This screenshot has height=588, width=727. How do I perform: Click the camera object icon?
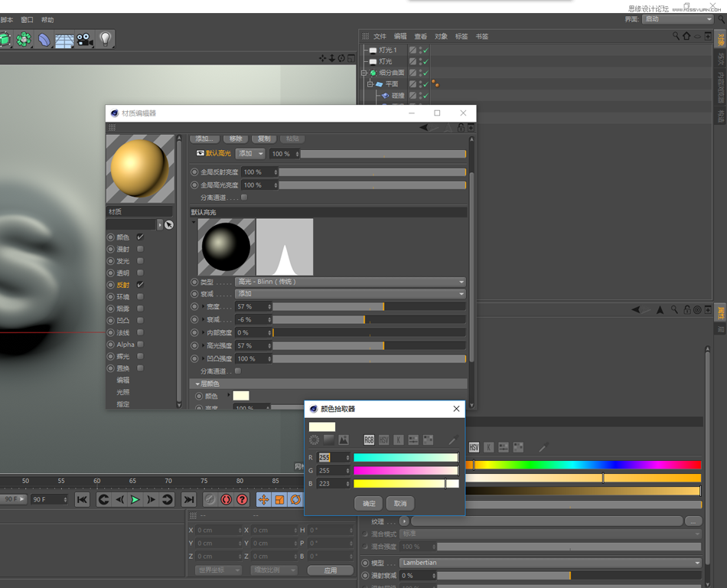tap(85, 39)
